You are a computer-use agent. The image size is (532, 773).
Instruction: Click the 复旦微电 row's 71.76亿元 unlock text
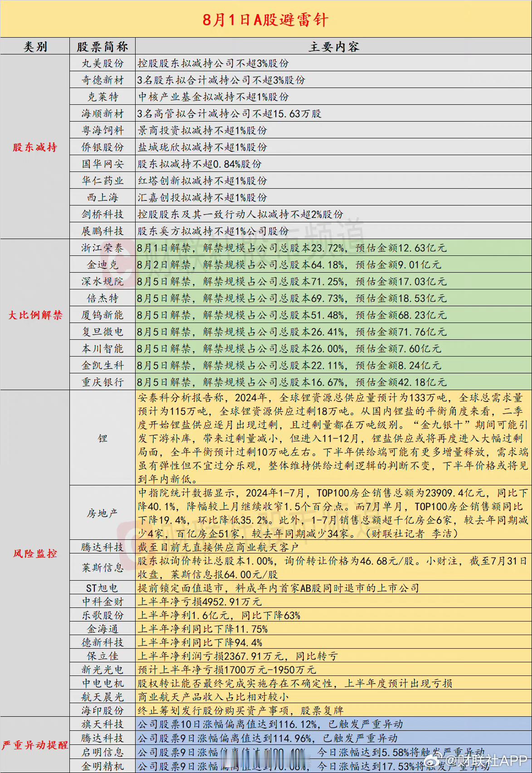click(x=292, y=332)
